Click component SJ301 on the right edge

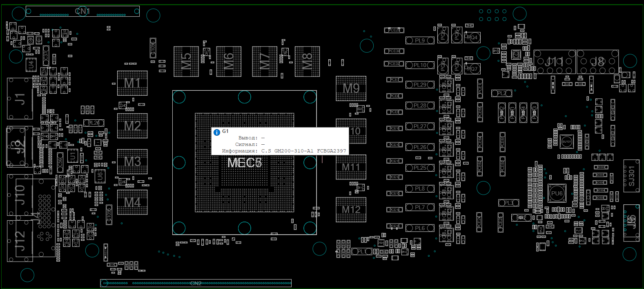pyautogui.click(x=631, y=176)
